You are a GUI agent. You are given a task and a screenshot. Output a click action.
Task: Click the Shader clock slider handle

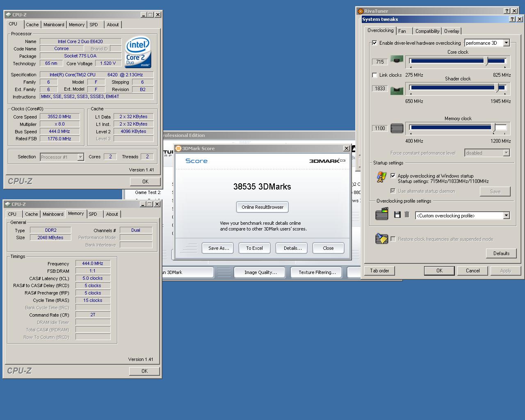coord(497,88)
